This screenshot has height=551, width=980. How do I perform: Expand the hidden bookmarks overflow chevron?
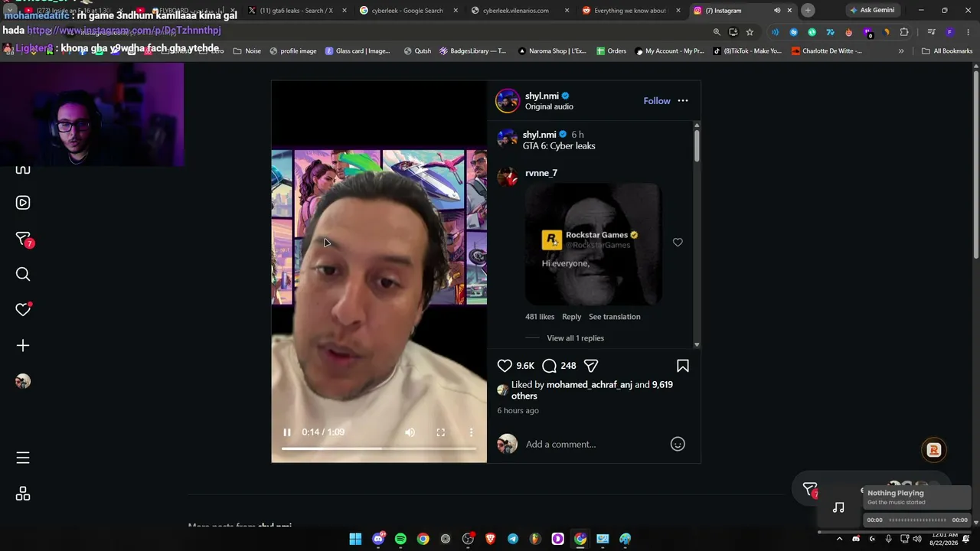(x=901, y=51)
